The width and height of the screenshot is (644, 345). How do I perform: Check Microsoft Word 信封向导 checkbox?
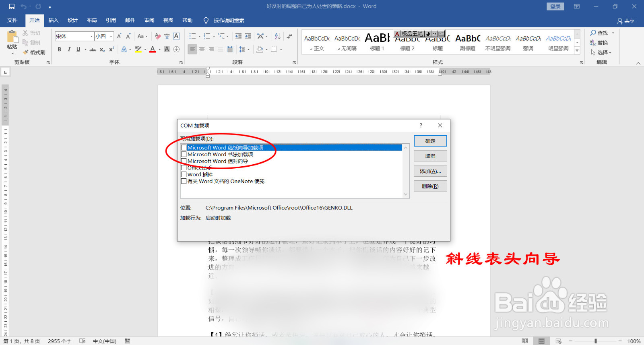pos(184,161)
